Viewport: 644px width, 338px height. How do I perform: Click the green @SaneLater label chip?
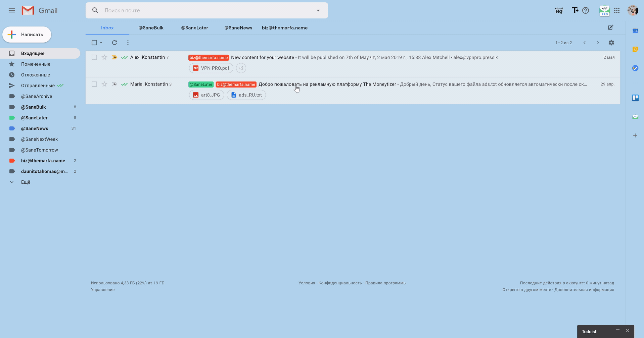(x=201, y=84)
